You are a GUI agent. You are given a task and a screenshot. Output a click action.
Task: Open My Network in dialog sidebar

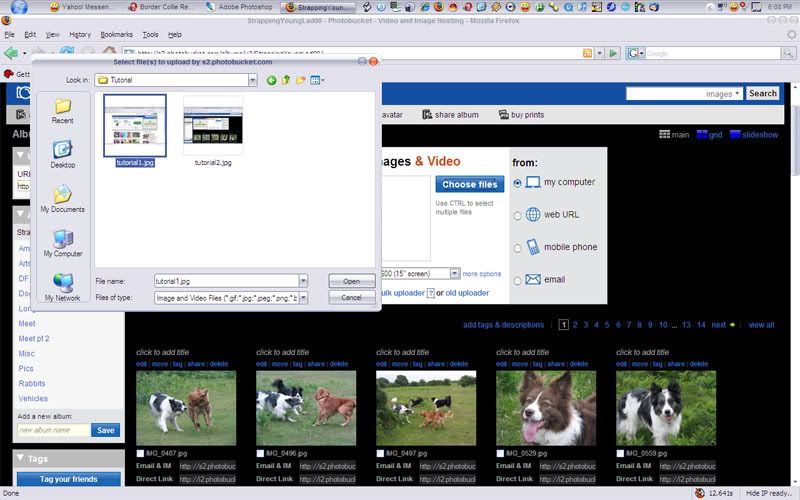coord(62,288)
